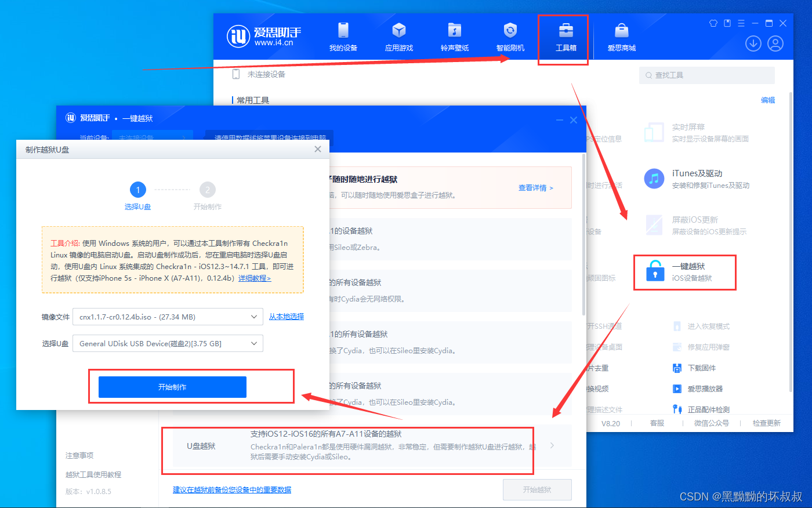This screenshot has height=508, width=812.
Task: Click the blue 开始制作 button
Action: [172, 387]
